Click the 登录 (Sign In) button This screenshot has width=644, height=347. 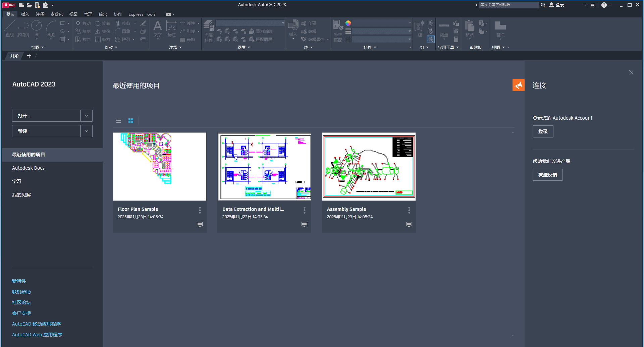coord(542,131)
